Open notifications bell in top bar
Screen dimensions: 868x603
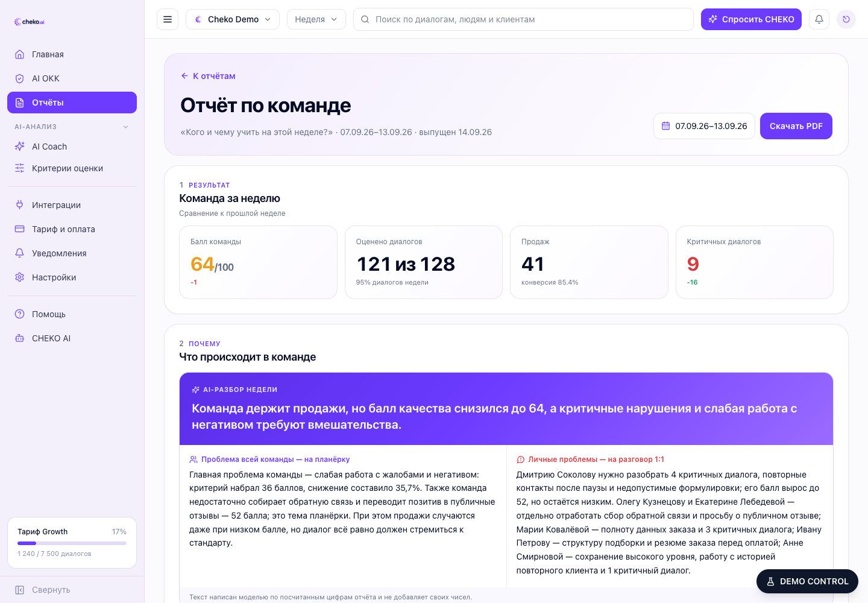tap(819, 19)
